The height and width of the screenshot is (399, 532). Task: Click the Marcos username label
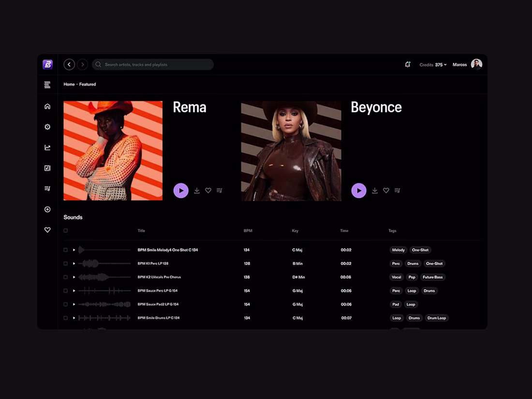click(x=460, y=65)
